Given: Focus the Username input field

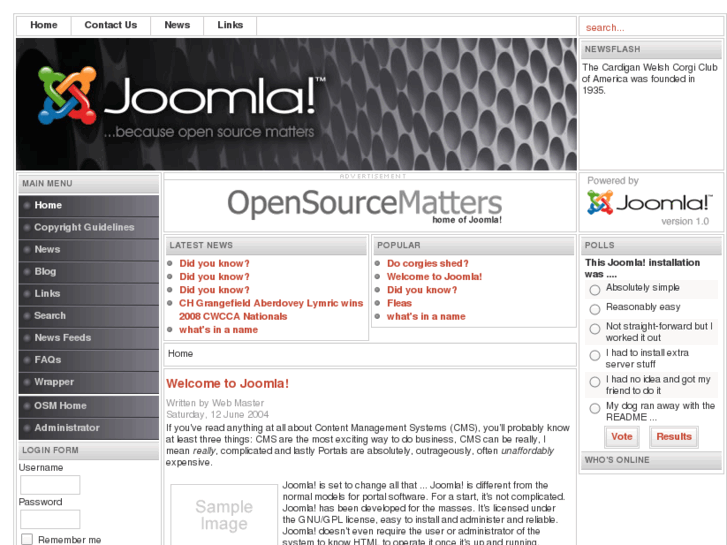Looking at the screenshot, I should pos(50,485).
